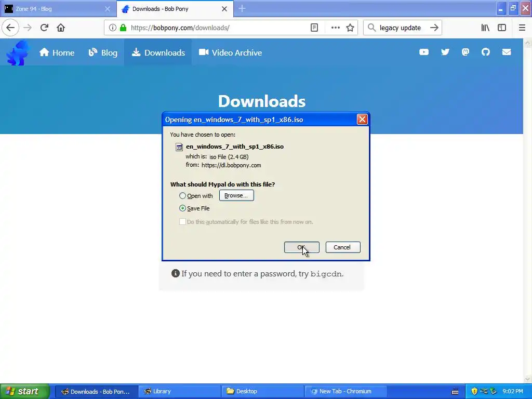532x399 pixels.
Task: Click the page scrollbar down arrow
Action: (527, 379)
